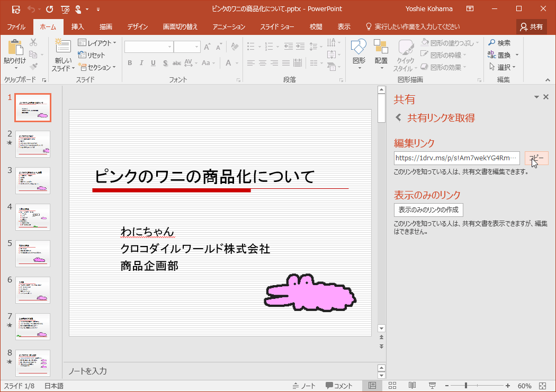This screenshot has height=392, width=556.
Task: Toggle normal view button in status bar
Action: 372,386
